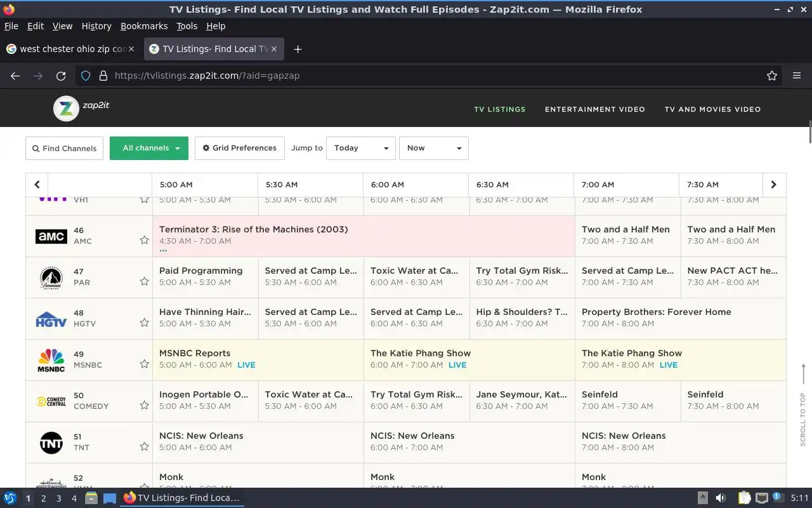This screenshot has width=812, height=508.
Task: Go back with browser back arrow
Action: (15, 76)
